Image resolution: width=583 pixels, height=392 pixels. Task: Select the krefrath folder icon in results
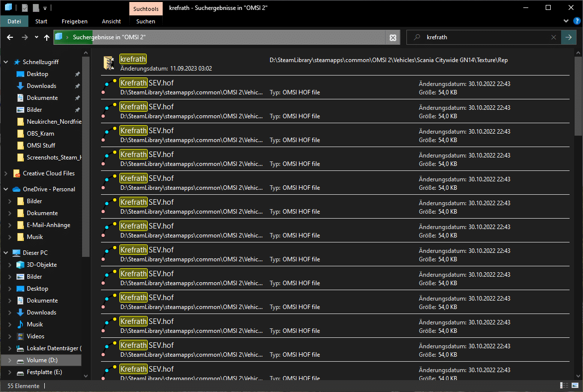coord(108,63)
